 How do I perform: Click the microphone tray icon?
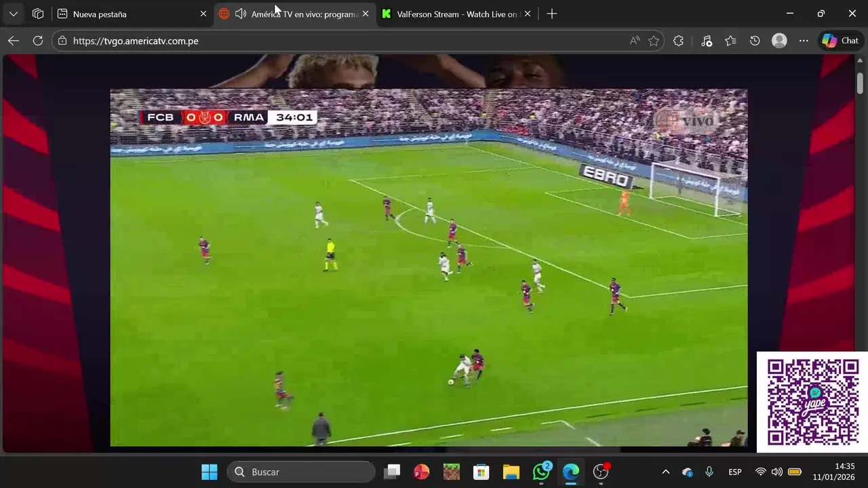[x=709, y=472]
